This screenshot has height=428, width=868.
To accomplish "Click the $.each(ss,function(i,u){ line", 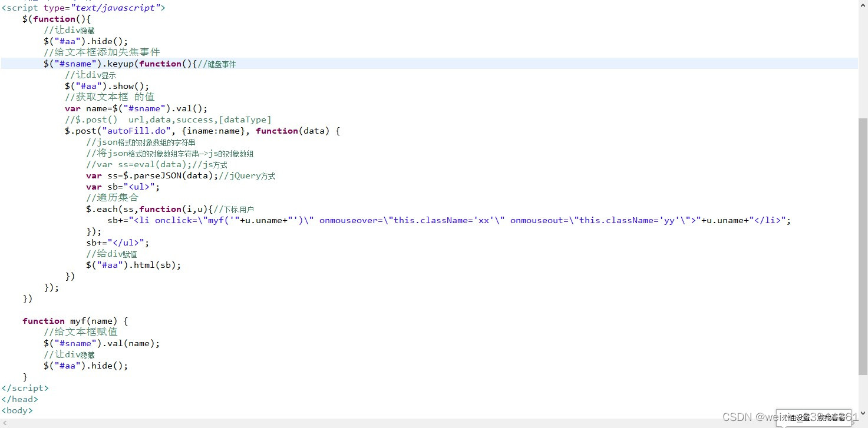I will [170, 209].
